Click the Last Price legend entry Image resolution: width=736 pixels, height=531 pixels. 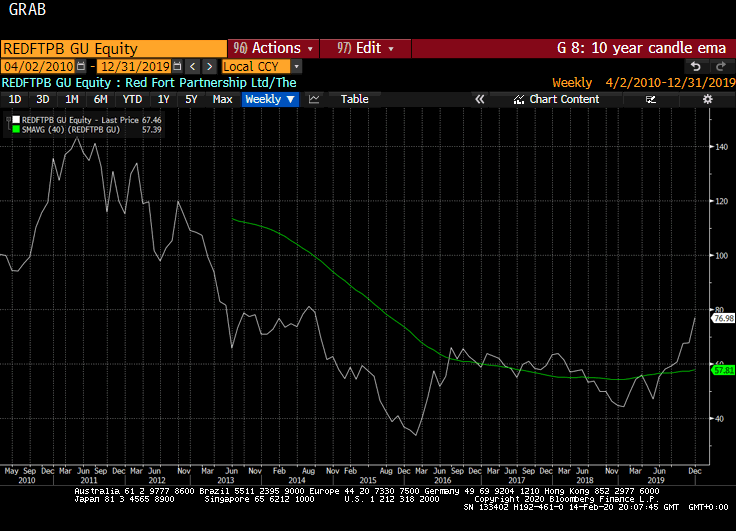[x=80, y=120]
